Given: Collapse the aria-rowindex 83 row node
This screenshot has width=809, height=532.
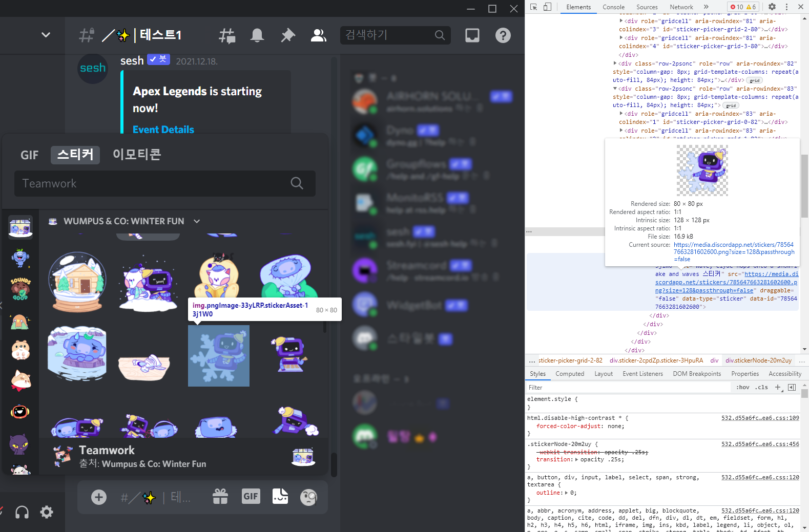Looking at the screenshot, I should point(615,89).
